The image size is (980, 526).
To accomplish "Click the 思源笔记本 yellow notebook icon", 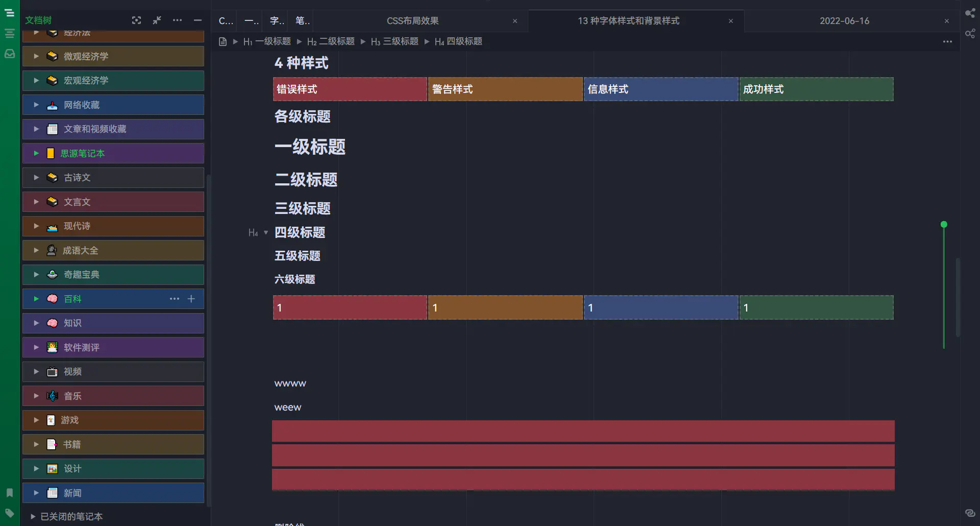I will point(51,153).
